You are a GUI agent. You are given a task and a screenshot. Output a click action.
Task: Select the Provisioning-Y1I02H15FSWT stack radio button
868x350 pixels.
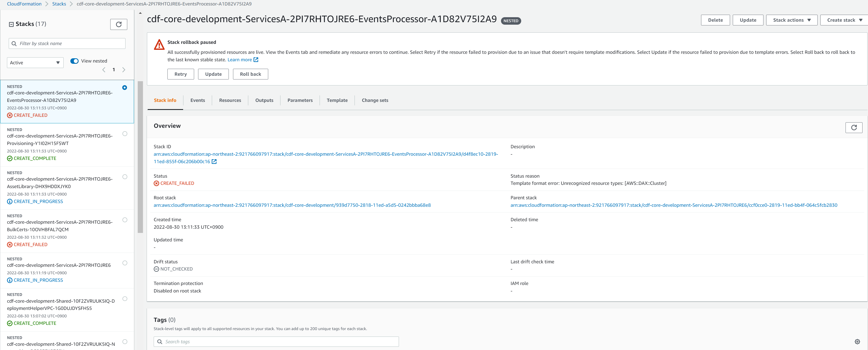point(125,134)
